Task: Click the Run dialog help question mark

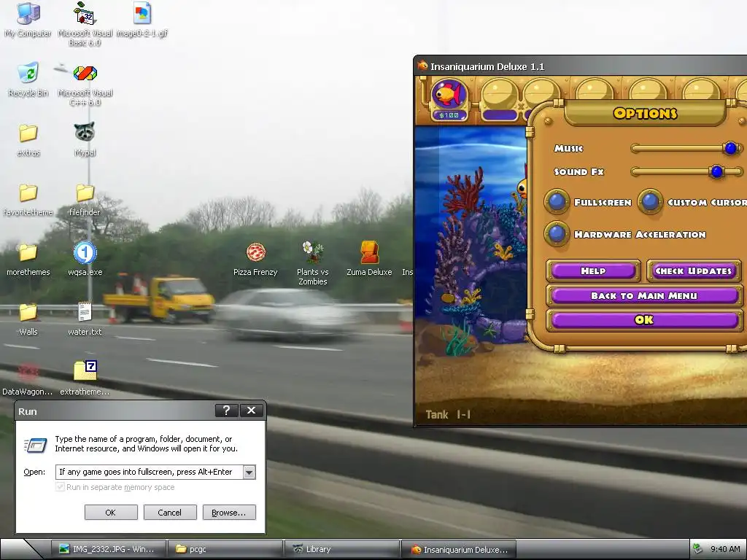Action: click(226, 411)
